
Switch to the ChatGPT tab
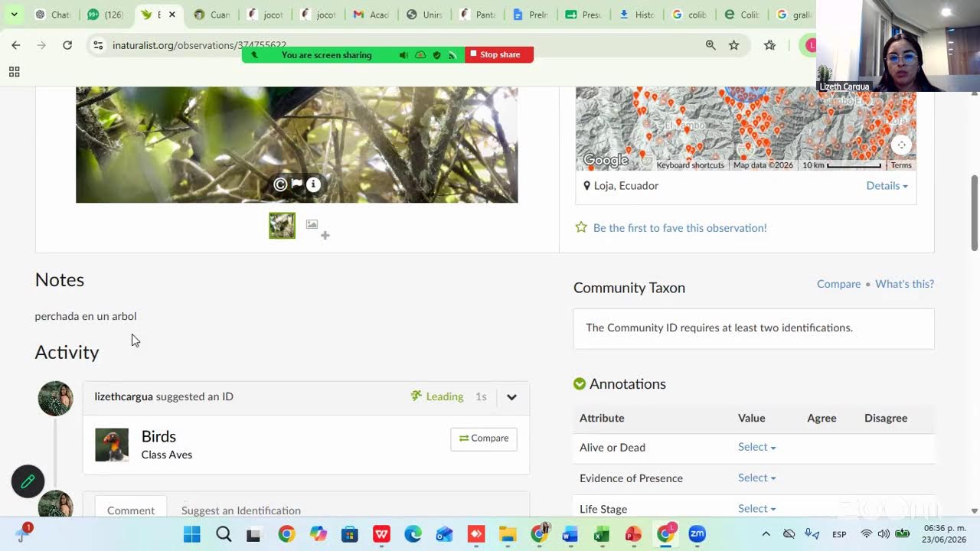[x=54, y=15]
